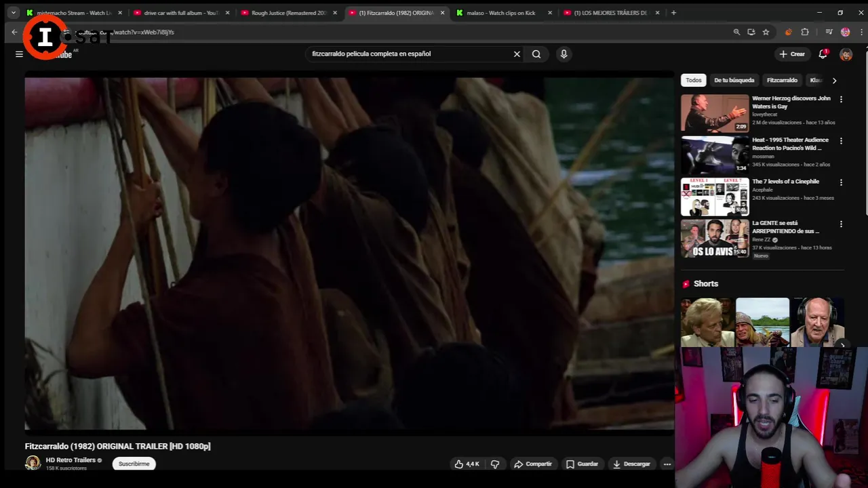Image resolution: width=868 pixels, height=488 pixels.
Task: Click the Descargar download button
Action: [631, 464]
